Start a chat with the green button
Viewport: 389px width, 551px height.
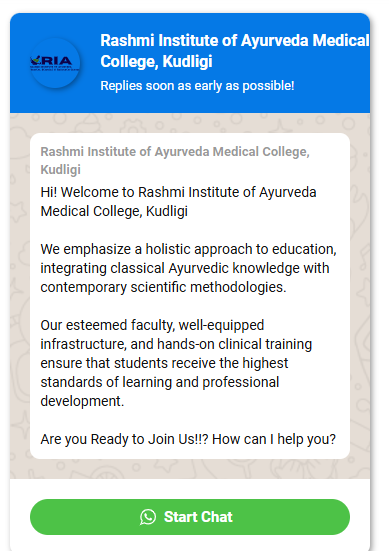[x=190, y=517]
